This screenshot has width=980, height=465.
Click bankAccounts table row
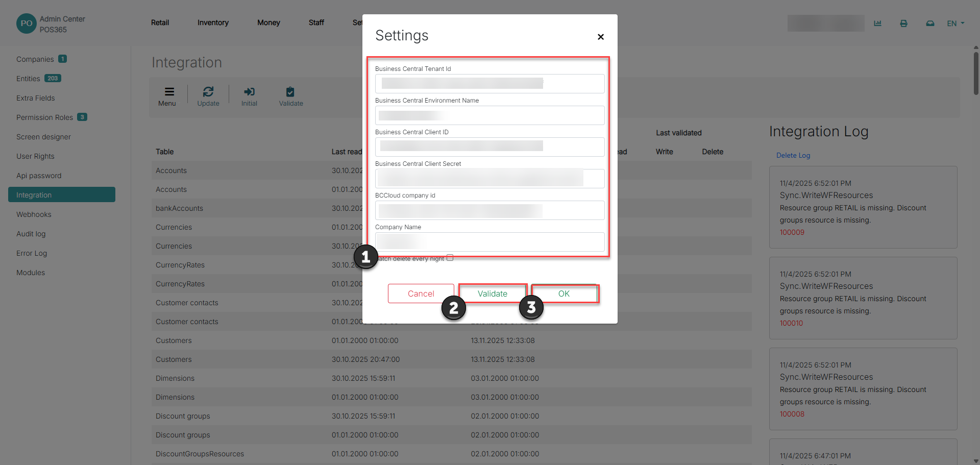coord(452,208)
